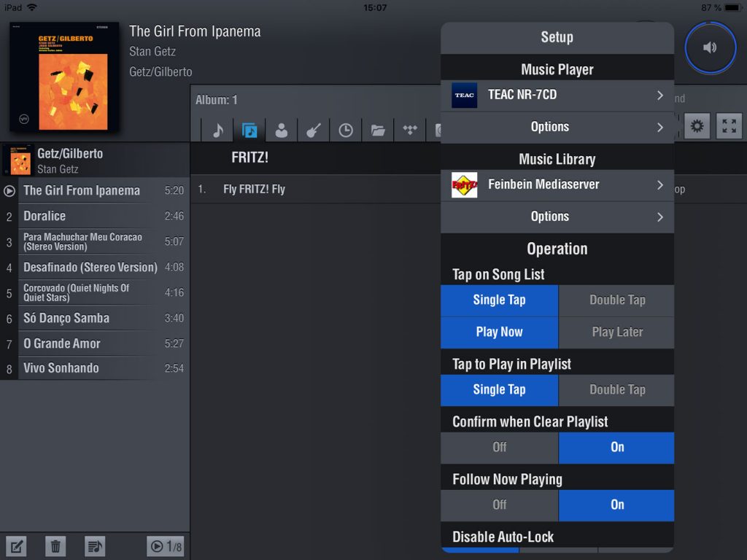747x560 pixels.
Task: Open the Recently played tab (clock icon)
Action: click(346, 130)
